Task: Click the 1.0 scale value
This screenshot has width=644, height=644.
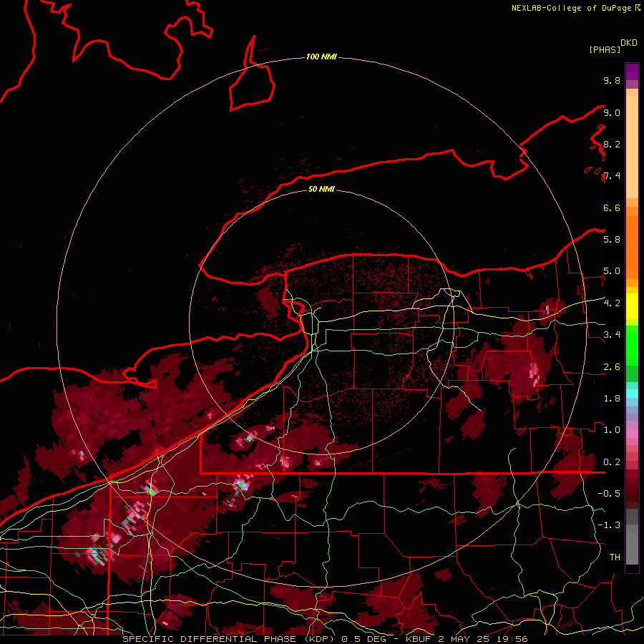Action: pyautogui.click(x=612, y=430)
